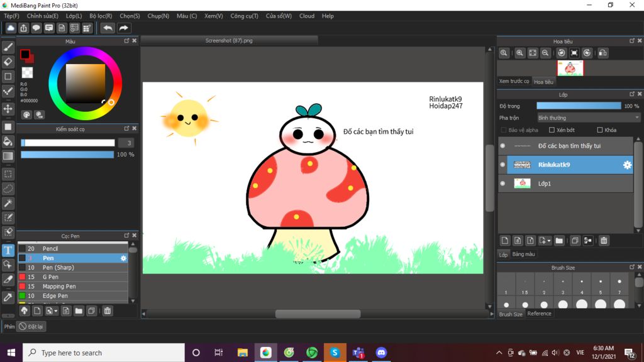Zoom in using the navigator magnifier plus
The image size is (644, 362).
click(519, 53)
